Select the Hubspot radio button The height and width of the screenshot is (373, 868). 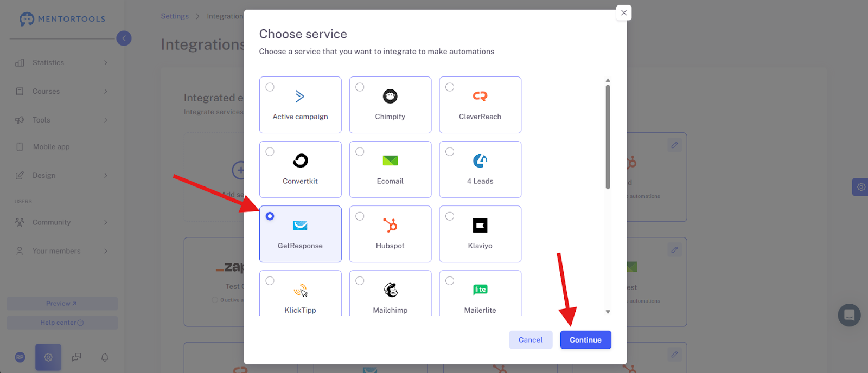pyautogui.click(x=360, y=216)
